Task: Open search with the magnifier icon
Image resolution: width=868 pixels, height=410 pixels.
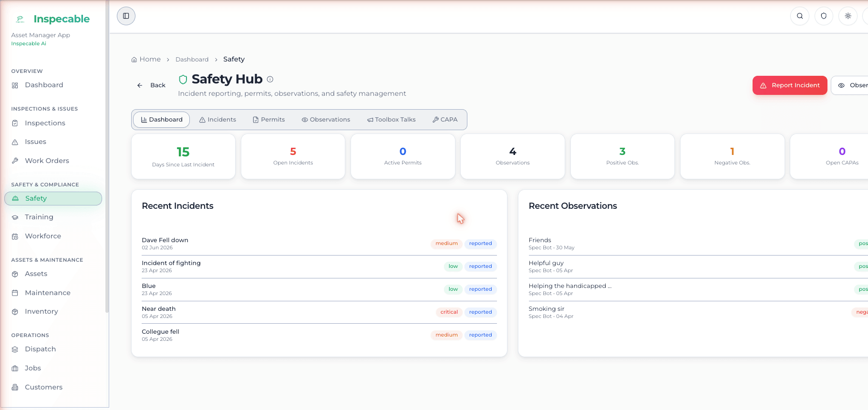Action: 800,16
